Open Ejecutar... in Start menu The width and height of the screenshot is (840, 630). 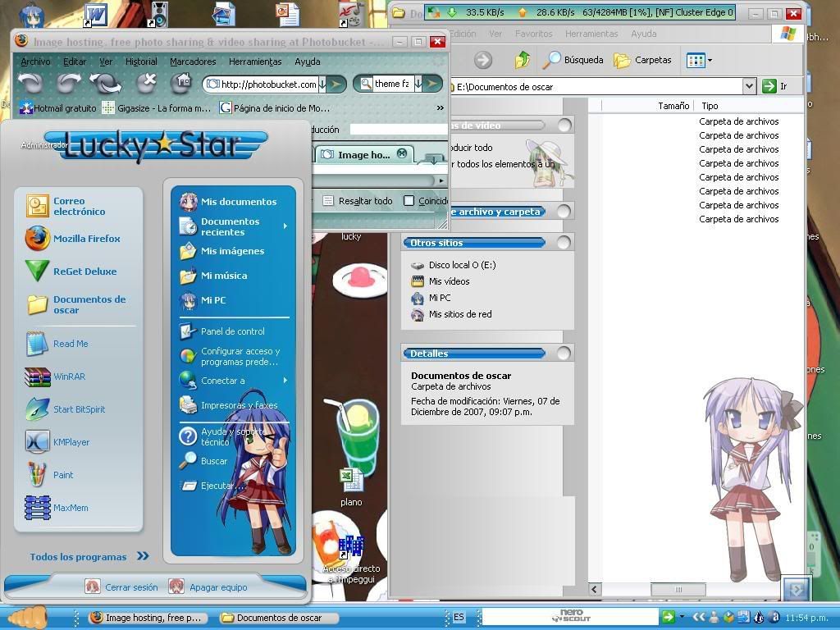[213, 486]
